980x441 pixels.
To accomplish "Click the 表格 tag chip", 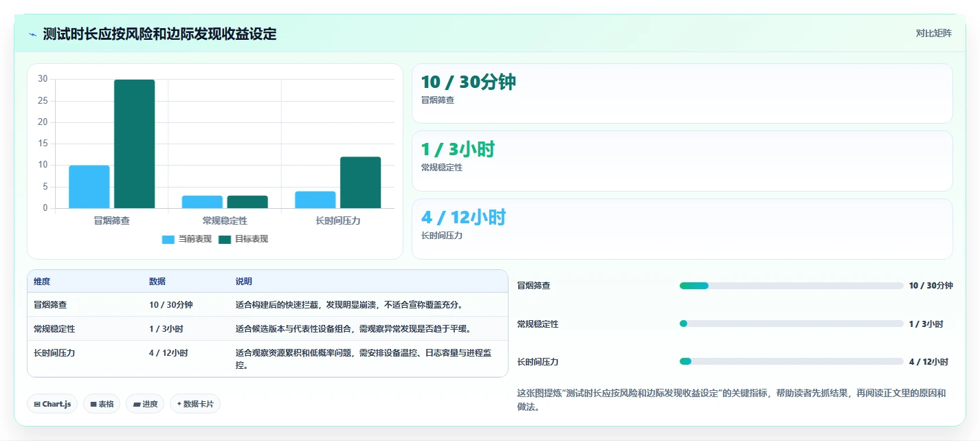I will tap(102, 404).
